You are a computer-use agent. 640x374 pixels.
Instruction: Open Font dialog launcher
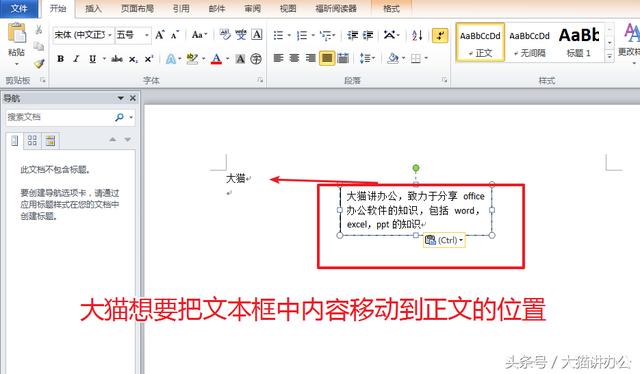coord(260,80)
